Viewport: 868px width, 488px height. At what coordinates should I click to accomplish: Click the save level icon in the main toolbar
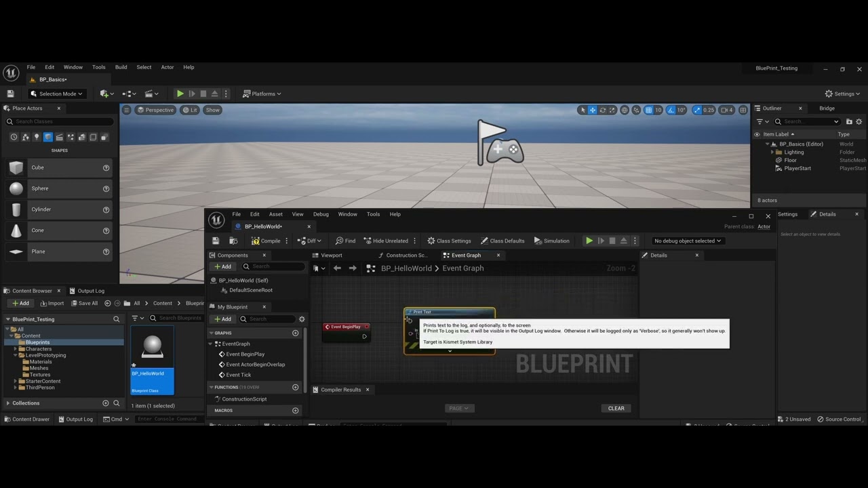(10, 94)
